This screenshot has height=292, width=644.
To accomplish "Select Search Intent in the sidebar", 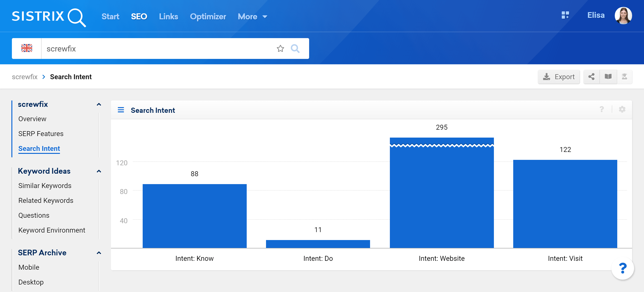I will coord(39,149).
